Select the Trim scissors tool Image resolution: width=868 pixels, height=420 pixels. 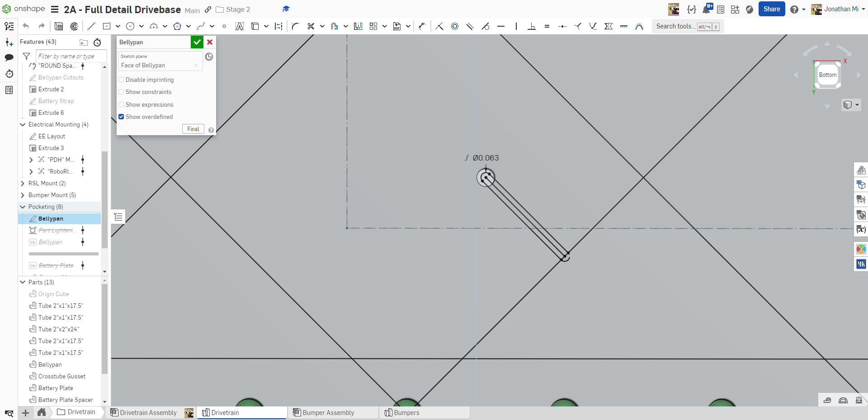click(311, 26)
